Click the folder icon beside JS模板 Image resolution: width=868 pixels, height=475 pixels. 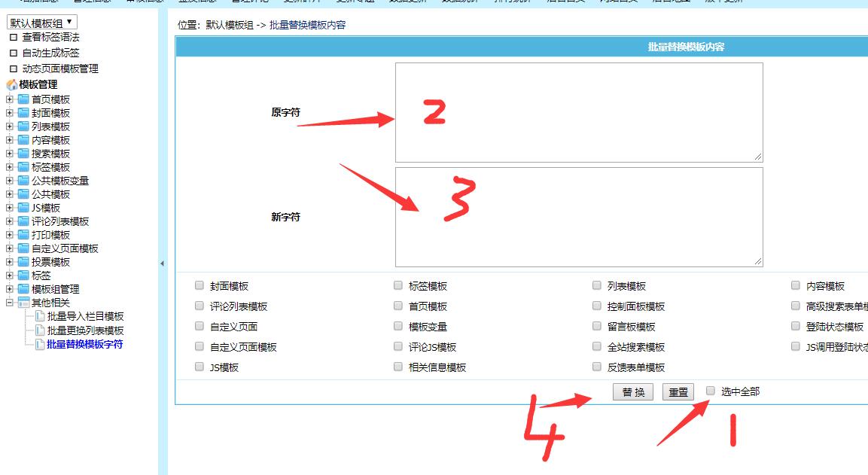point(23,208)
